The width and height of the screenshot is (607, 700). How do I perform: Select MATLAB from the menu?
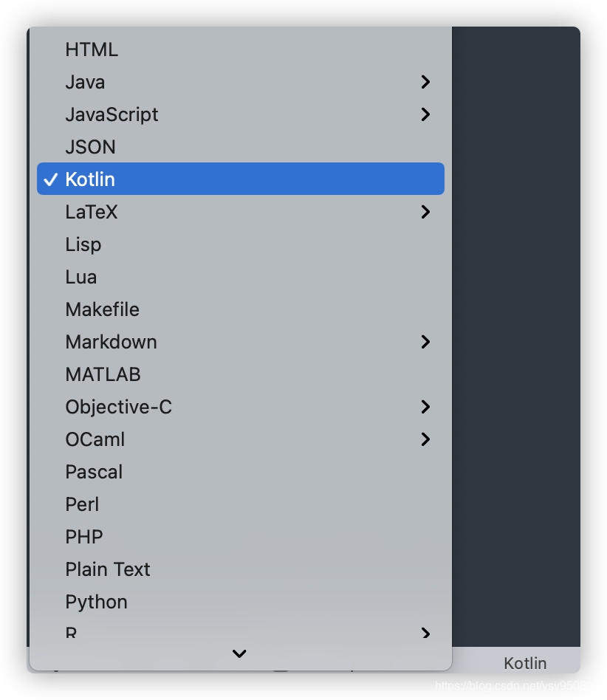tap(103, 374)
